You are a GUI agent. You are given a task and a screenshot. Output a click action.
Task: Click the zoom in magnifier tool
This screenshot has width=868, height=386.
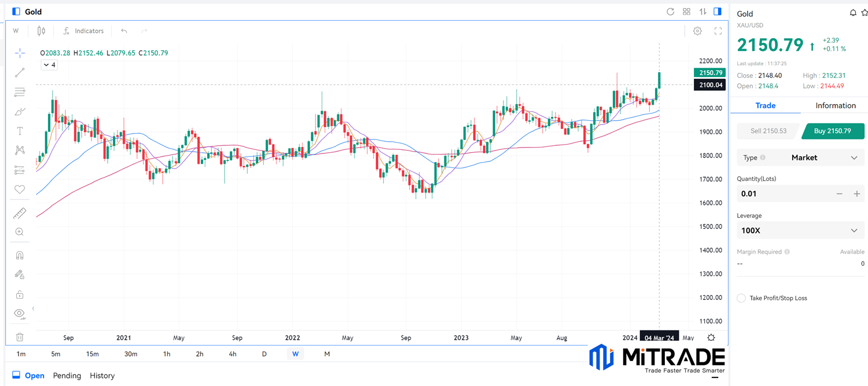[20, 232]
